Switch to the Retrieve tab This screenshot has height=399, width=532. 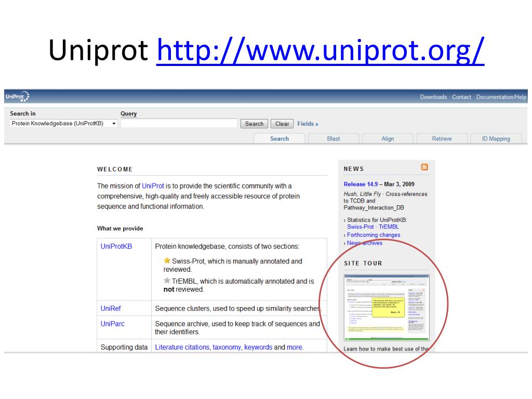tap(442, 138)
